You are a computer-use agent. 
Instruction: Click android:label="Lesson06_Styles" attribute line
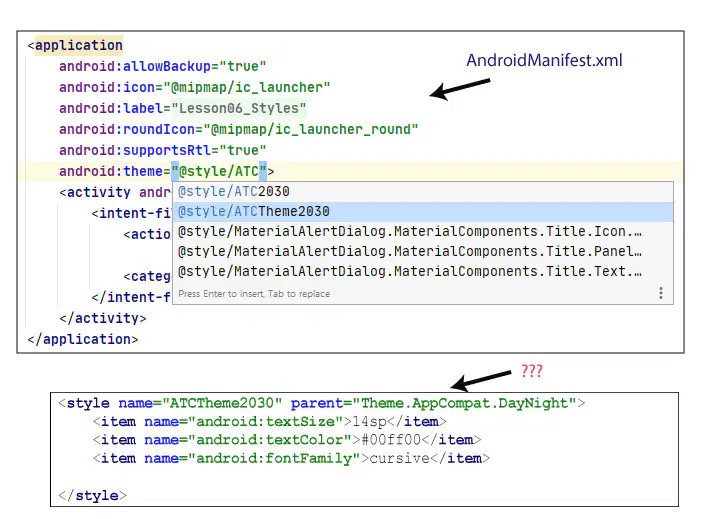182,108
